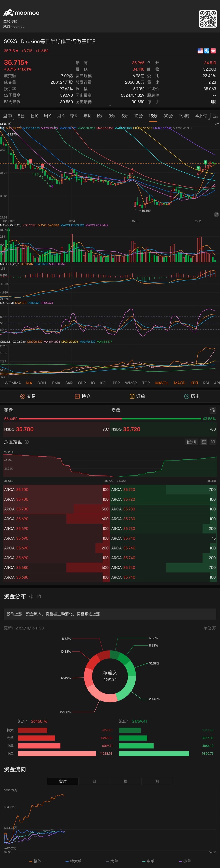Tap the info icon next to 深度摆盘
The image size is (220, 868).
tap(27, 442)
